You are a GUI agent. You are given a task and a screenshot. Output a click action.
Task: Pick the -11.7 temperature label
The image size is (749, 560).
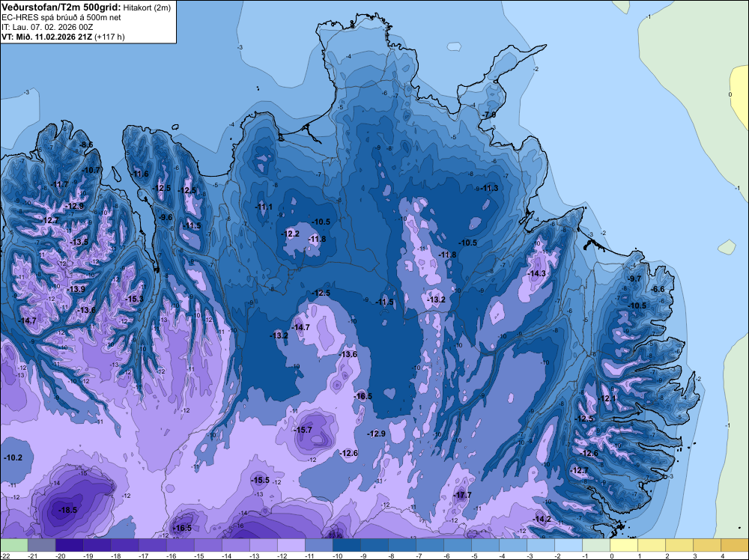[60, 184]
